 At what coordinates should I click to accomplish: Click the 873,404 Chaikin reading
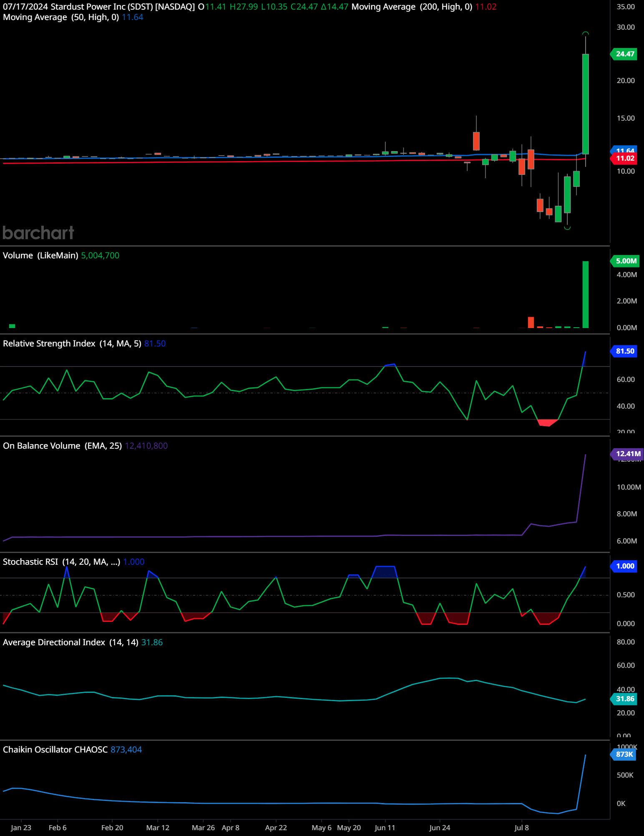click(x=126, y=750)
